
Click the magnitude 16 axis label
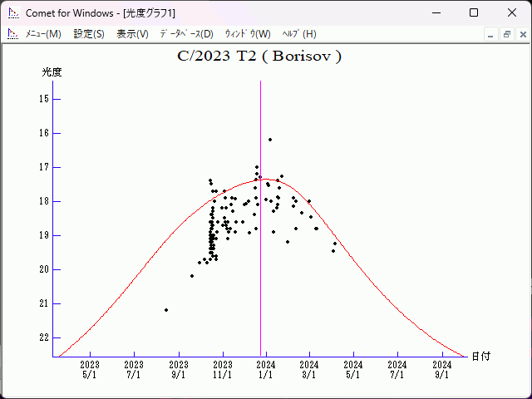click(x=44, y=133)
